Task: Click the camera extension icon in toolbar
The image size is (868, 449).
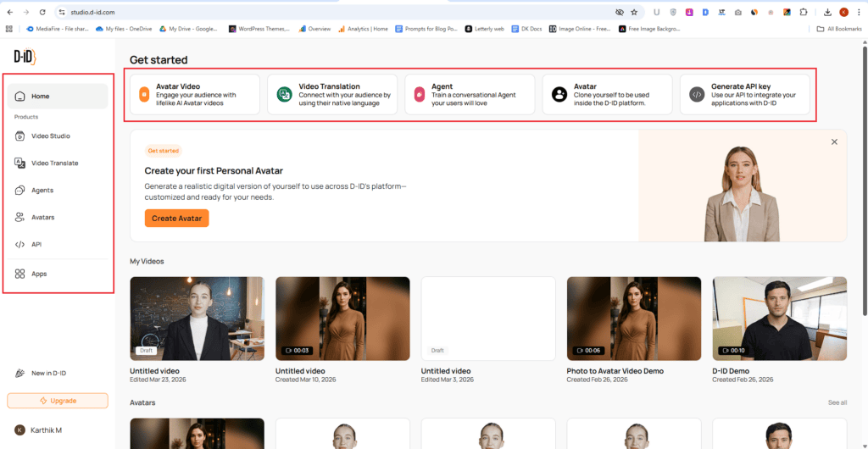Action: 738,12
